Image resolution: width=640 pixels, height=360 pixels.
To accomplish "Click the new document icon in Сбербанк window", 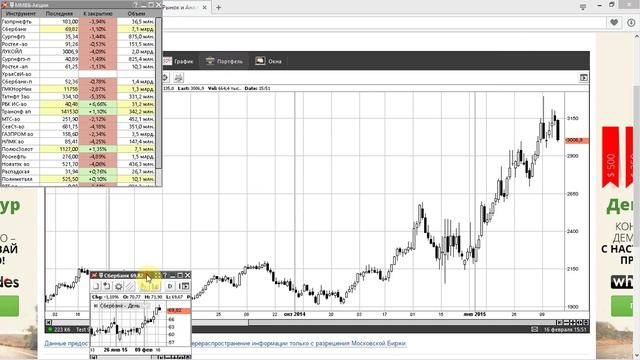I will [96, 286].
